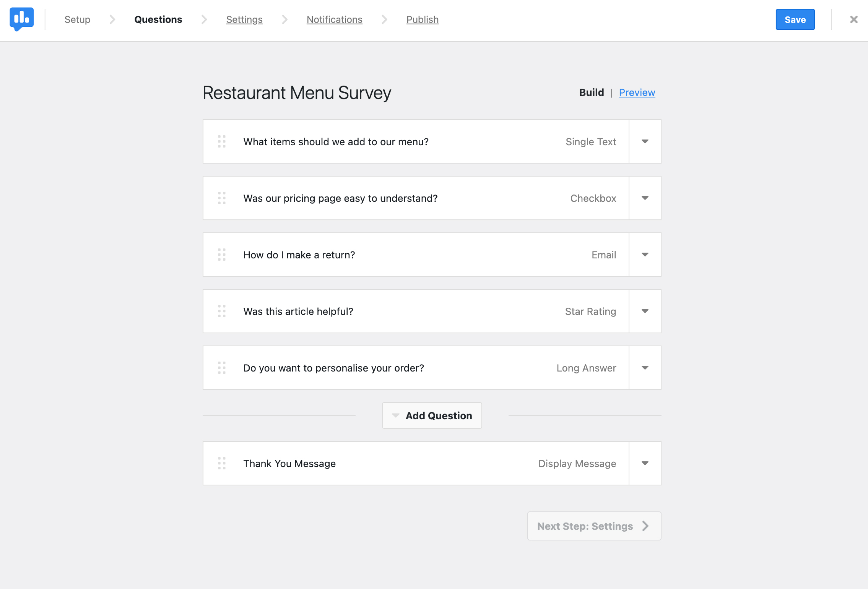Click Save to save the survey
The image size is (868, 589).
796,20
